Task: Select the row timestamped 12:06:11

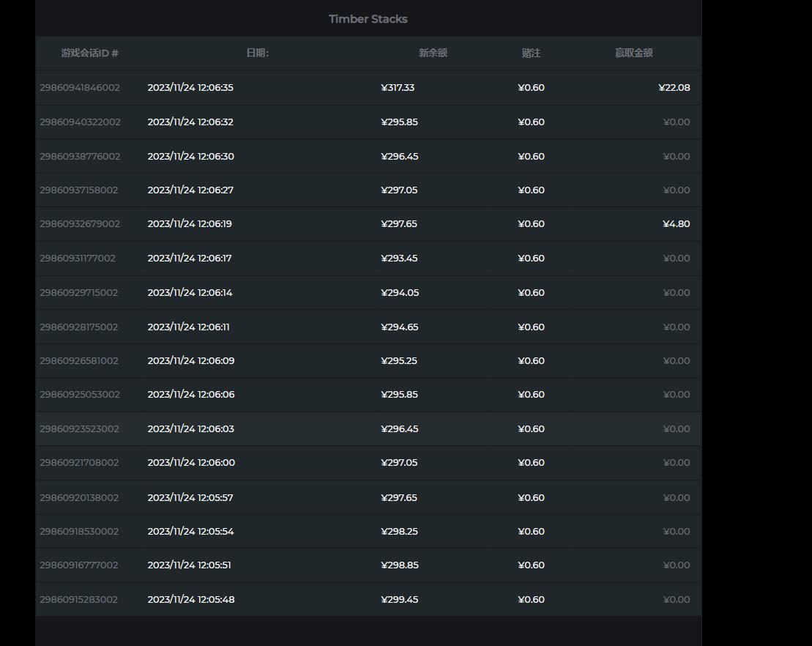Action: tap(188, 327)
